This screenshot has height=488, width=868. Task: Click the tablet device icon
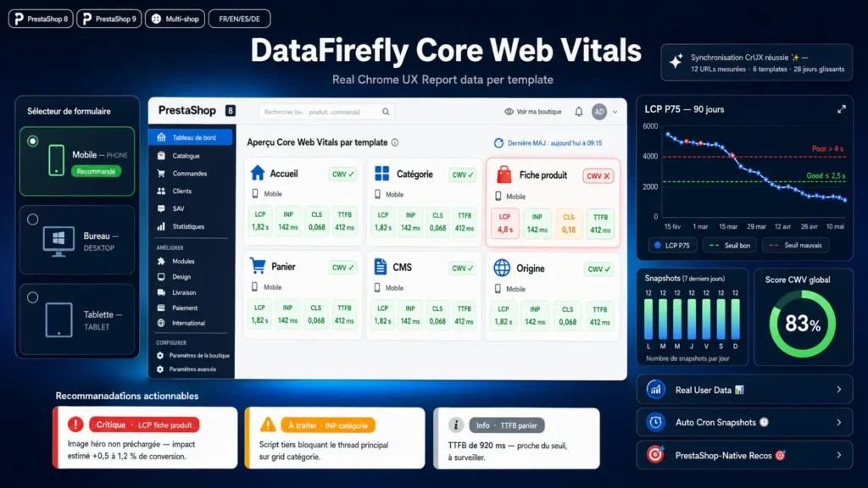58,319
